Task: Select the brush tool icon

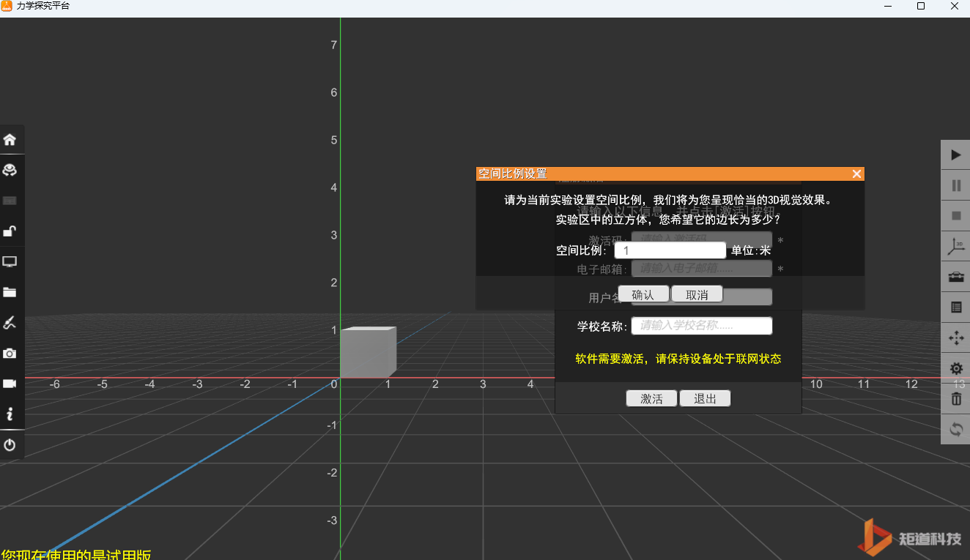Action: pos(10,323)
